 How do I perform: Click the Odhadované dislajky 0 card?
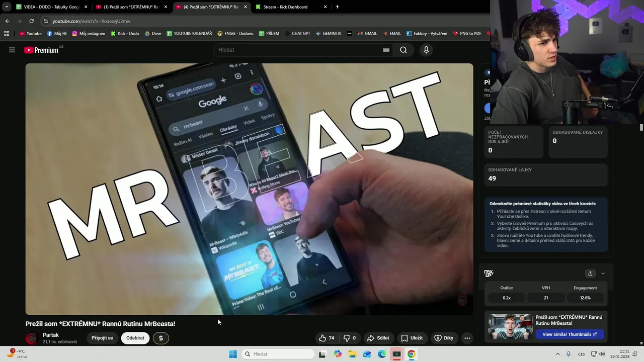[x=578, y=142]
